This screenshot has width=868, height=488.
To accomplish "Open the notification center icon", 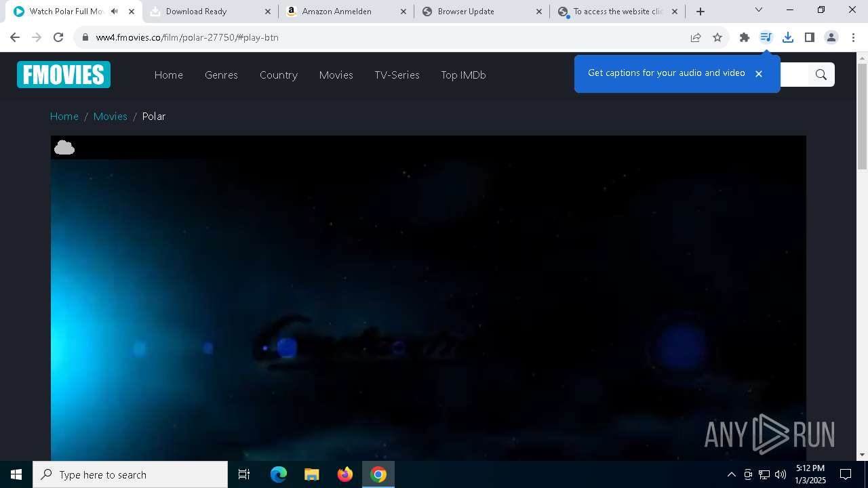I will (846, 474).
